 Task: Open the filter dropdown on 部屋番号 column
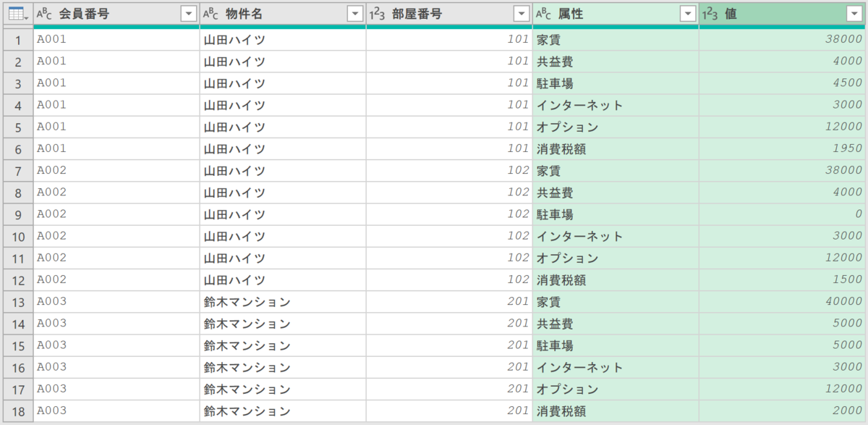point(523,13)
